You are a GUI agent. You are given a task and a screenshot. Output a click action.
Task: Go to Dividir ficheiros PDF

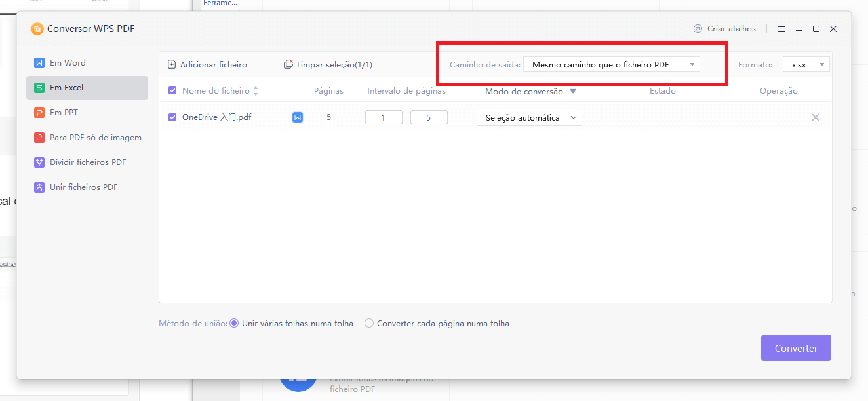[x=87, y=162]
